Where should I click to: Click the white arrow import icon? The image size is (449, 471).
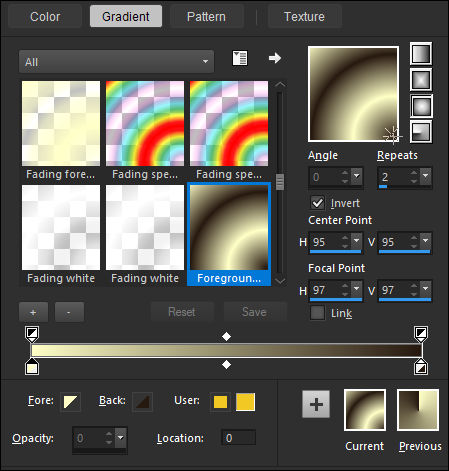(x=275, y=58)
